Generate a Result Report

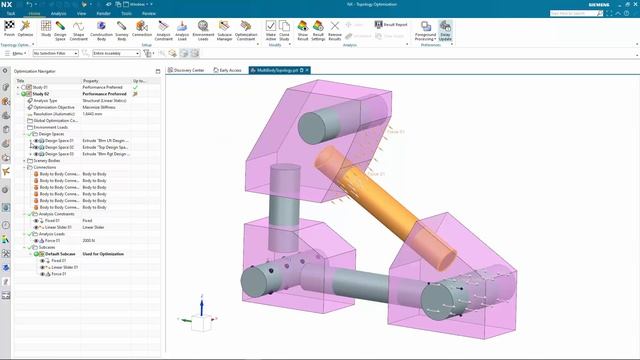[x=391, y=24]
